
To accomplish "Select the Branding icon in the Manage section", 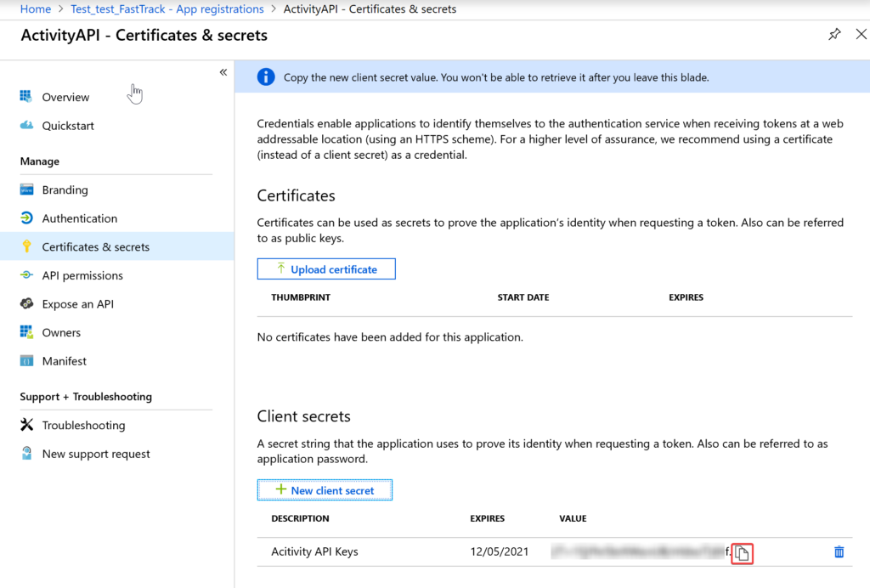I will (28, 189).
